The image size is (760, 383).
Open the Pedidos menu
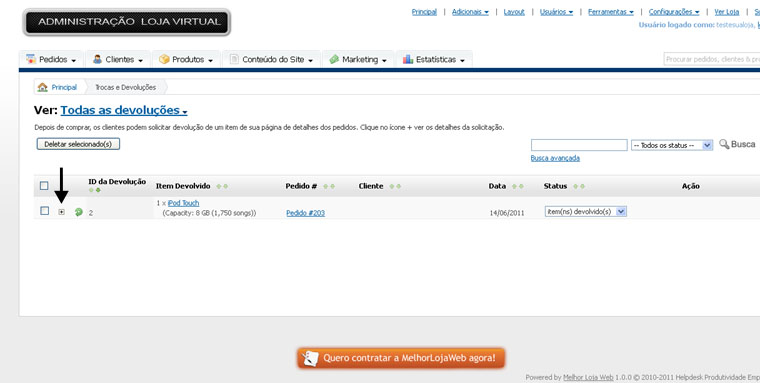[51, 60]
